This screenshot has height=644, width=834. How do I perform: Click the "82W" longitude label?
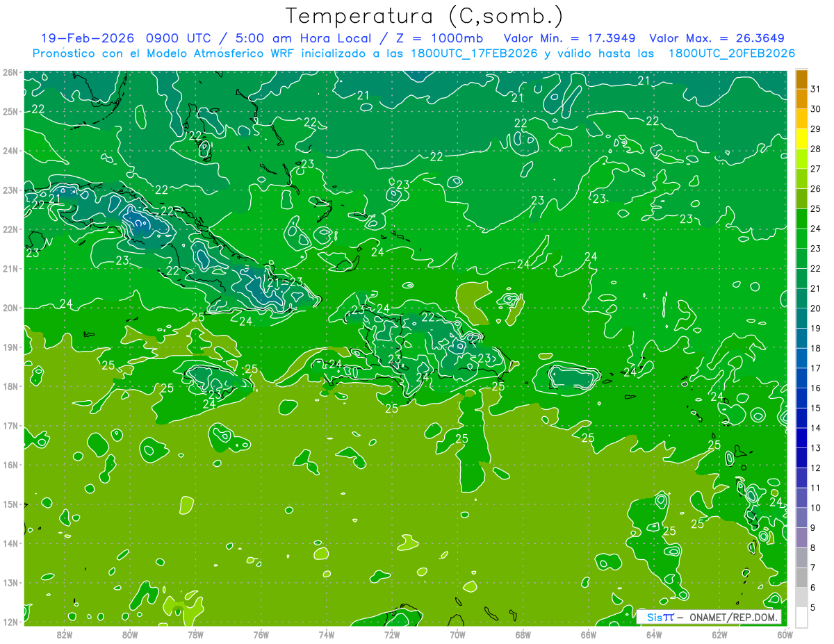click(65, 634)
